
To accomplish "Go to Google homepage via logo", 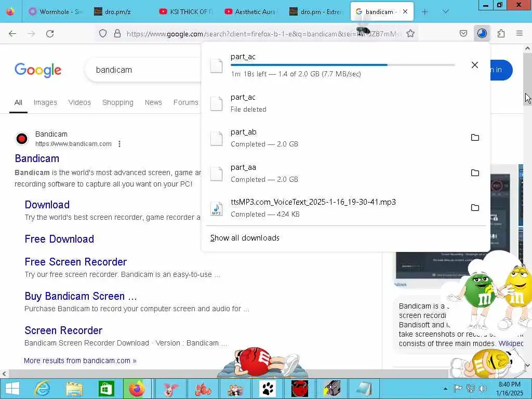I will (x=38, y=70).
